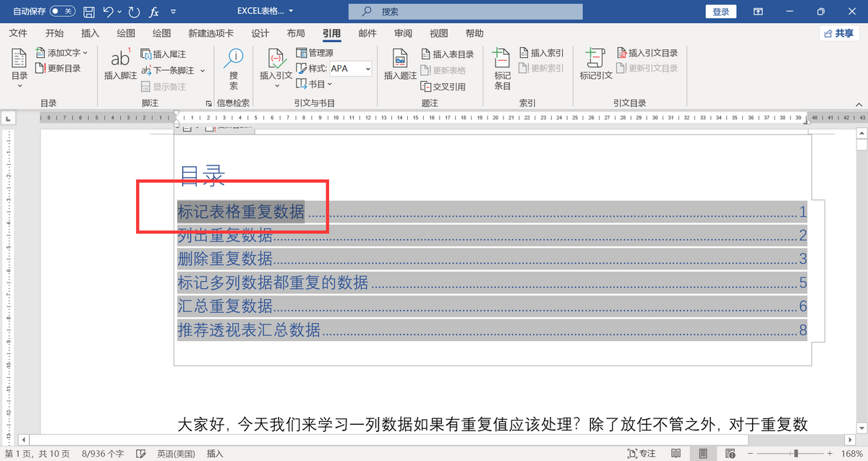Switch to Read Mode view in status bar
Viewport: 868px width, 461px height.
676,453
